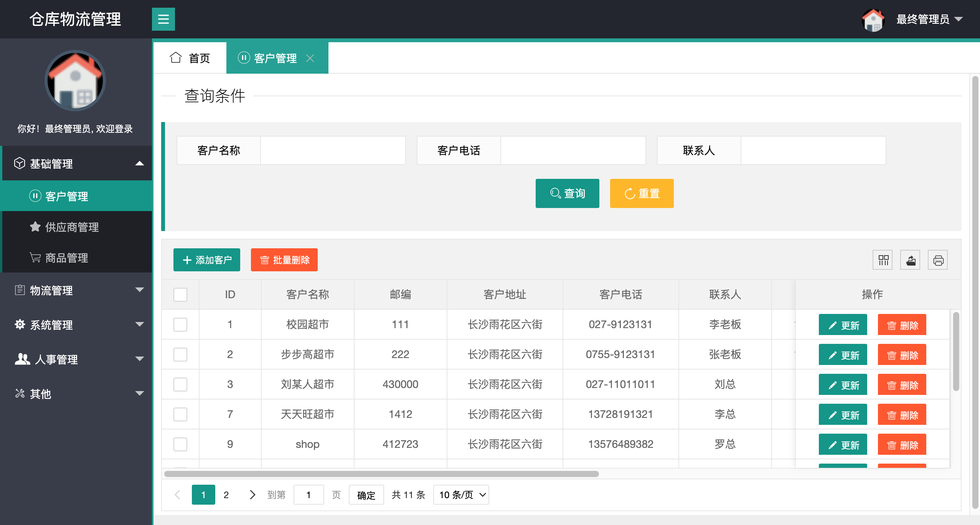Click the print icon in table toolbar
Image resolution: width=980 pixels, height=525 pixels.
[938, 260]
